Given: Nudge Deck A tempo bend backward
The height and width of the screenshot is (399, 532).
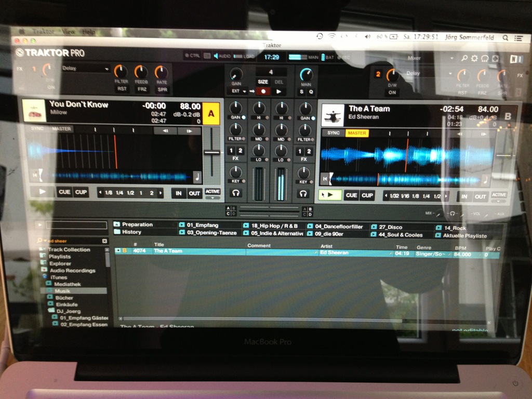Looking at the screenshot, I should click(x=165, y=130).
